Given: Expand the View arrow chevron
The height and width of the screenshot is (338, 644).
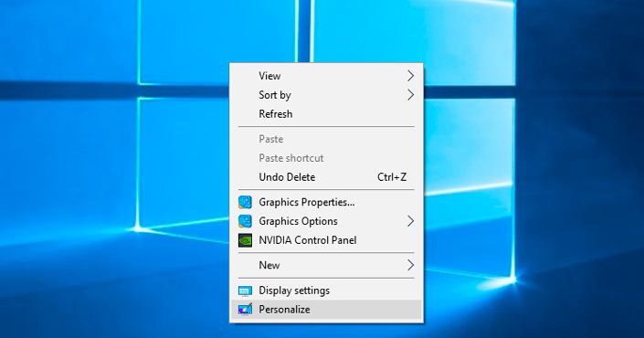Looking at the screenshot, I should tap(410, 76).
